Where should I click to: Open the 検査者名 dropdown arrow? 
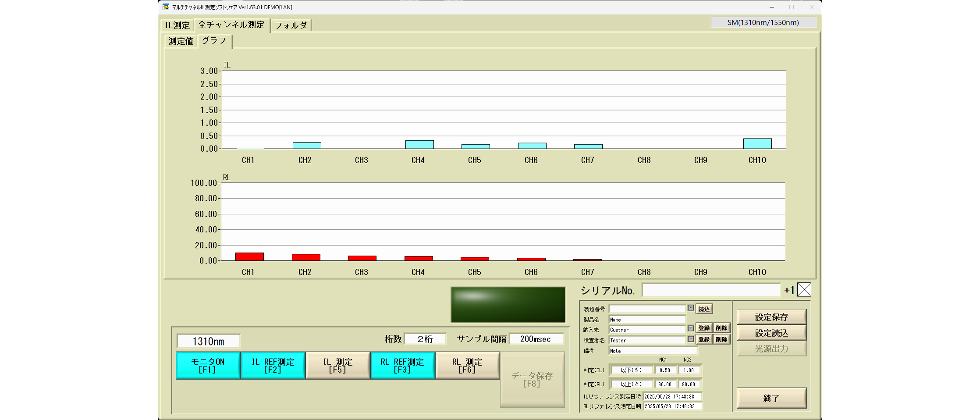pos(691,339)
